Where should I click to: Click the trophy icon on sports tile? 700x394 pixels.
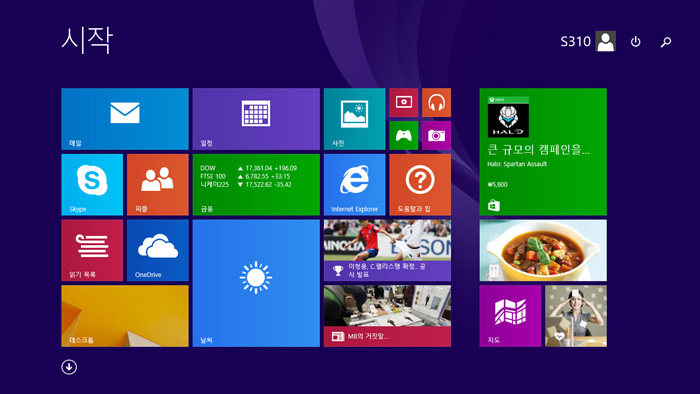pos(338,270)
